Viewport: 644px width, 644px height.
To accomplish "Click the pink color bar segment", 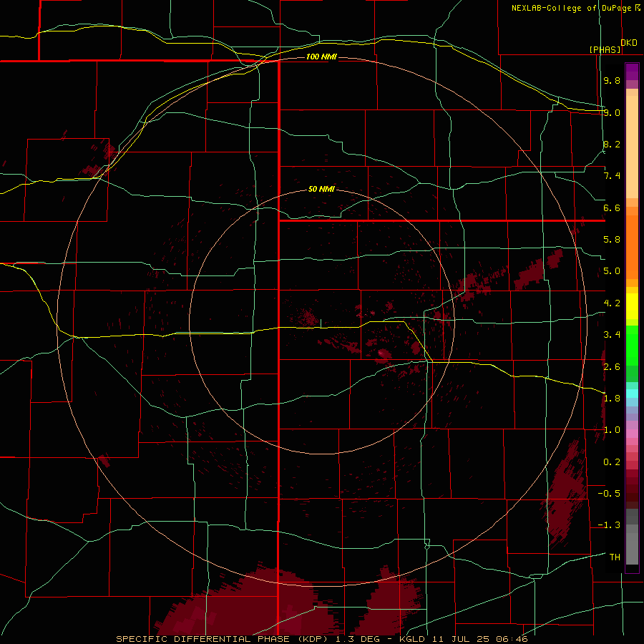I will (632, 434).
